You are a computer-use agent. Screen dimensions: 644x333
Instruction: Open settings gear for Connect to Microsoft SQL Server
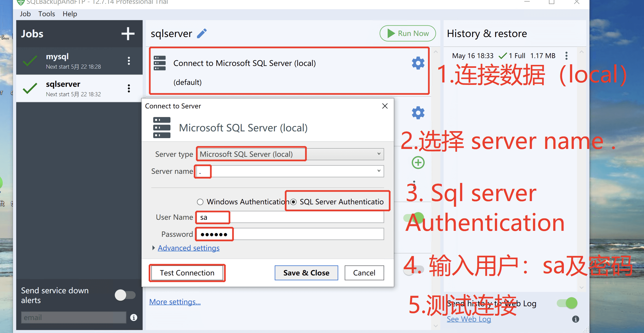418,63
